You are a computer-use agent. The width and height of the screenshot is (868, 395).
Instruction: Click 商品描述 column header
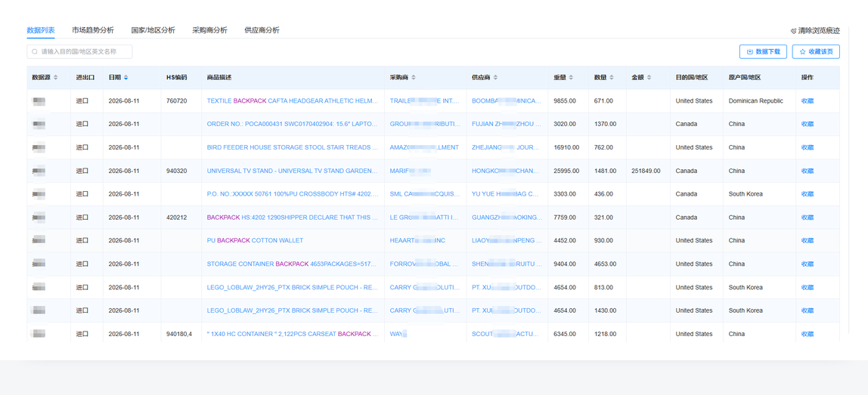point(218,78)
